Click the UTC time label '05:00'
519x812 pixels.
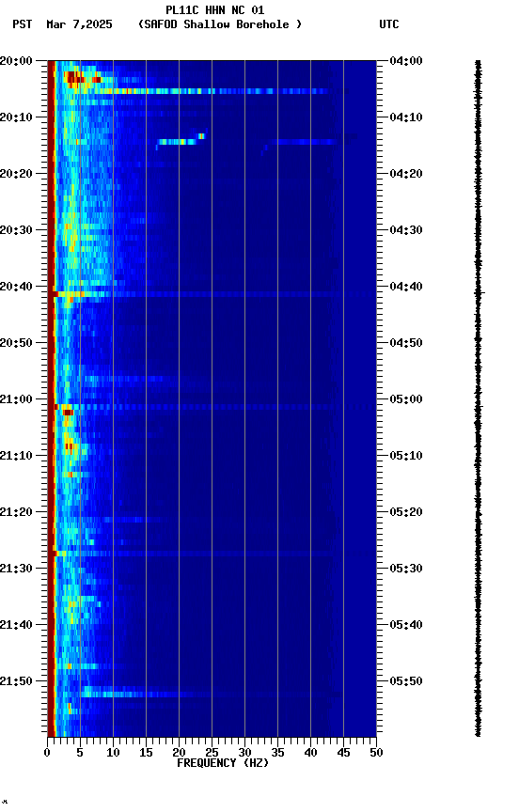coord(406,399)
